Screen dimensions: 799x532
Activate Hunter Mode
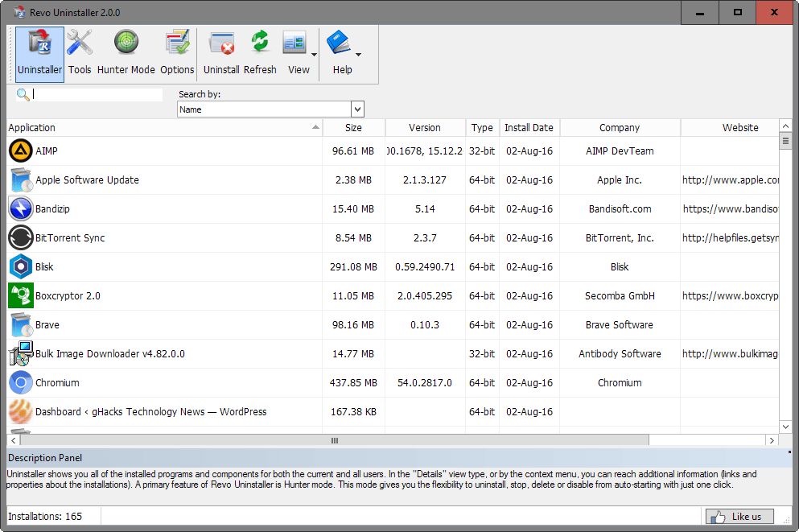(126, 51)
